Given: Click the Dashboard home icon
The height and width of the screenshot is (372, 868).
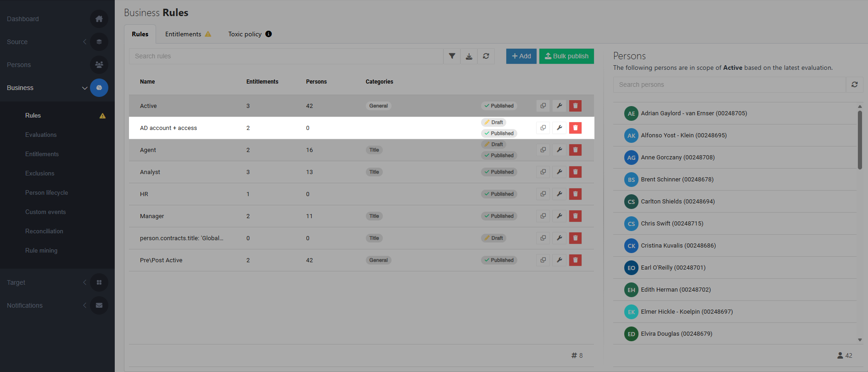Looking at the screenshot, I should click(x=99, y=19).
